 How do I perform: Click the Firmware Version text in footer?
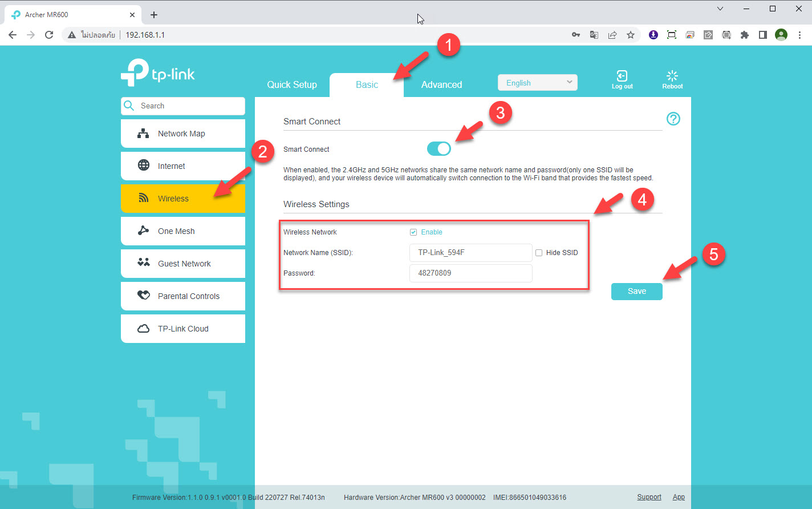[228, 498]
